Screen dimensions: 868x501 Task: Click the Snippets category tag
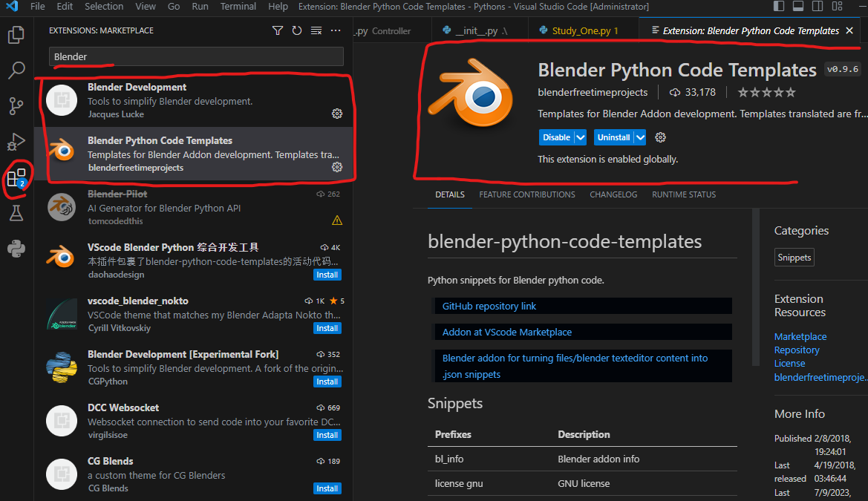pos(794,258)
